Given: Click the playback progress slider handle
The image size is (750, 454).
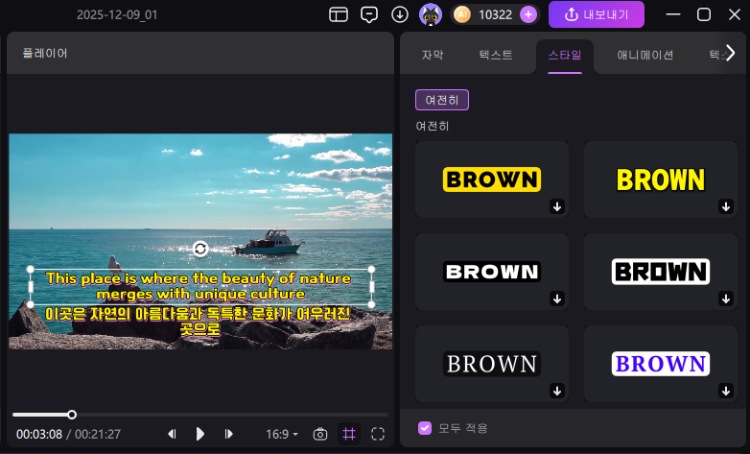Looking at the screenshot, I should 72,414.
